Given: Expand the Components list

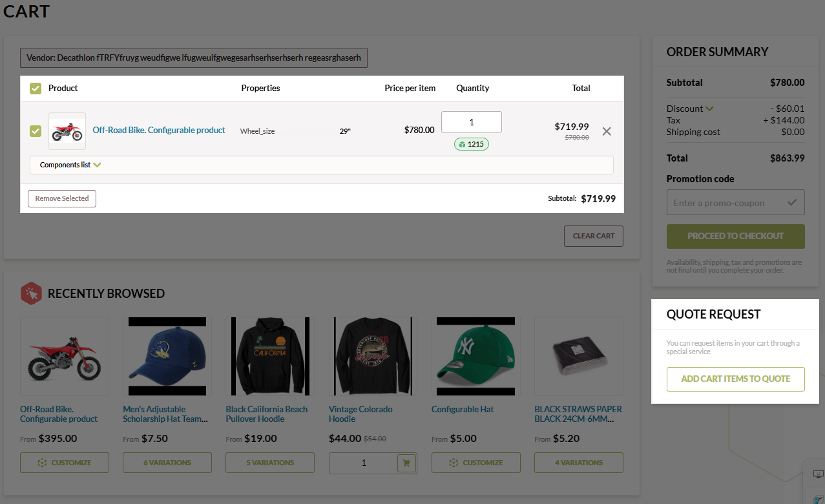Looking at the screenshot, I should click(x=70, y=165).
